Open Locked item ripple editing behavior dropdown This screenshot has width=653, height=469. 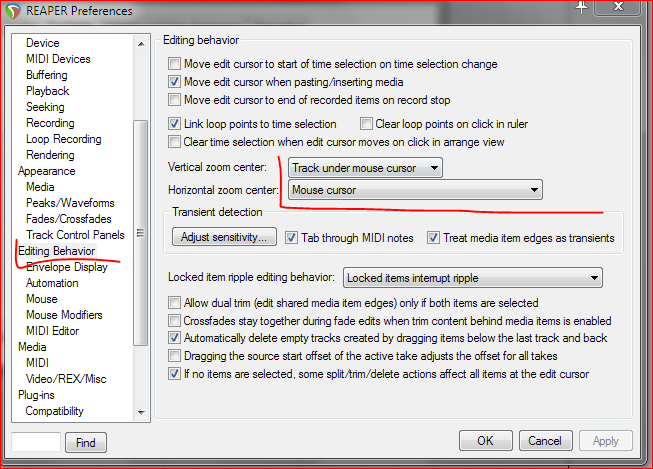point(473,278)
